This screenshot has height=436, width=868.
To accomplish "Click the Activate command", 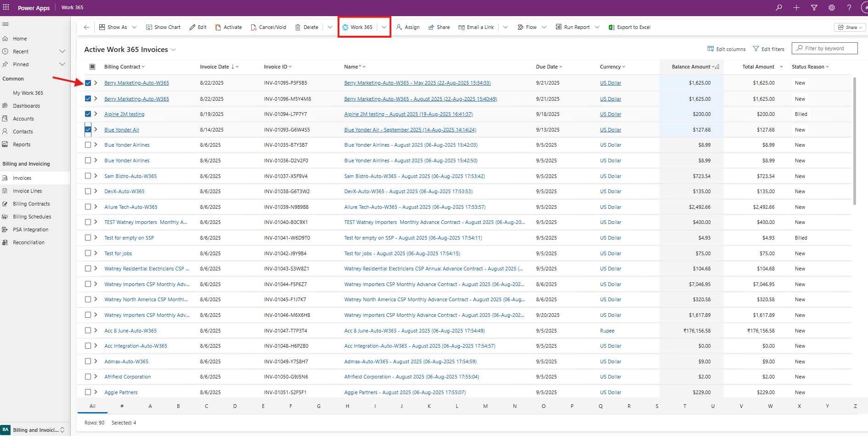I will click(x=228, y=27).
